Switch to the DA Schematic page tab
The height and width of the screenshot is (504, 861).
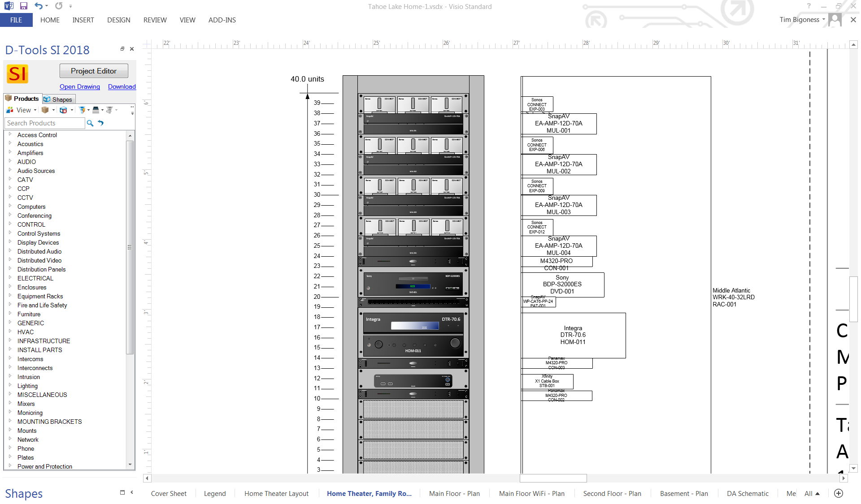tap(748, 493)
